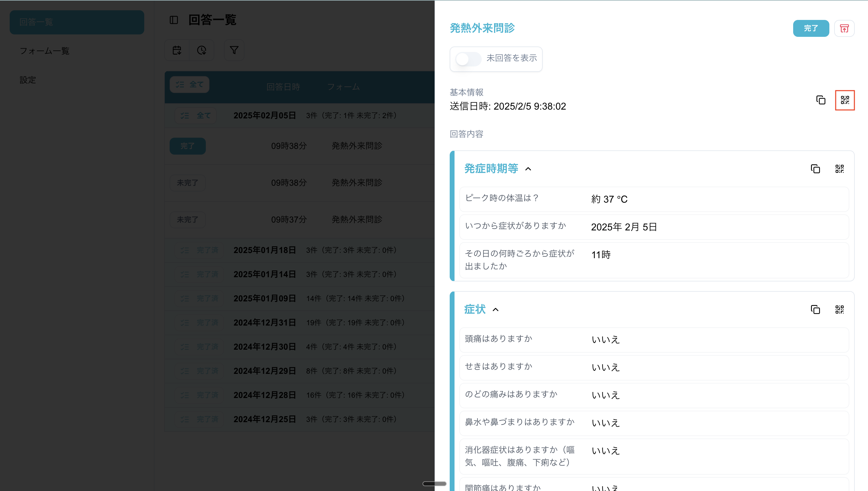
Task: Show the QR code for 症状 section
Action: coord(839,309)
